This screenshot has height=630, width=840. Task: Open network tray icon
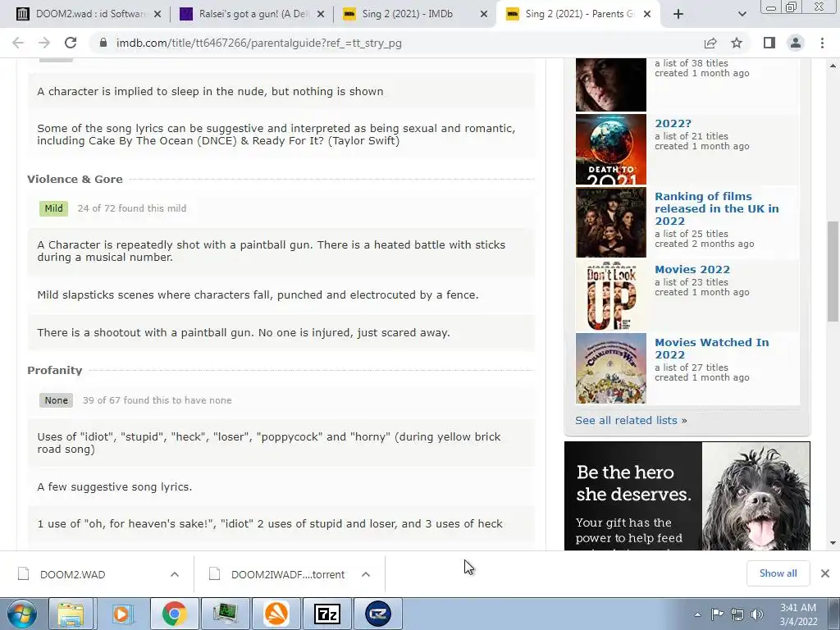[x=737, y=614]
